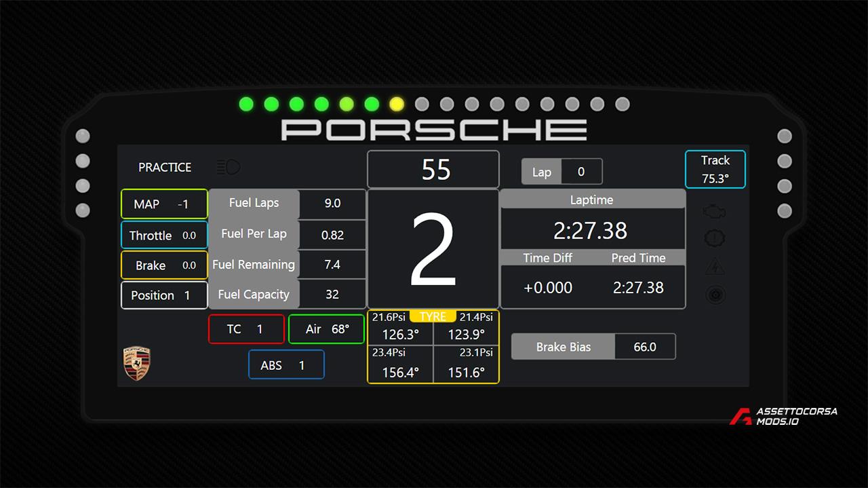Click the 23.1Psi tyre pressure
Screen dimensions: 868x488
click(x=476, y=352)
